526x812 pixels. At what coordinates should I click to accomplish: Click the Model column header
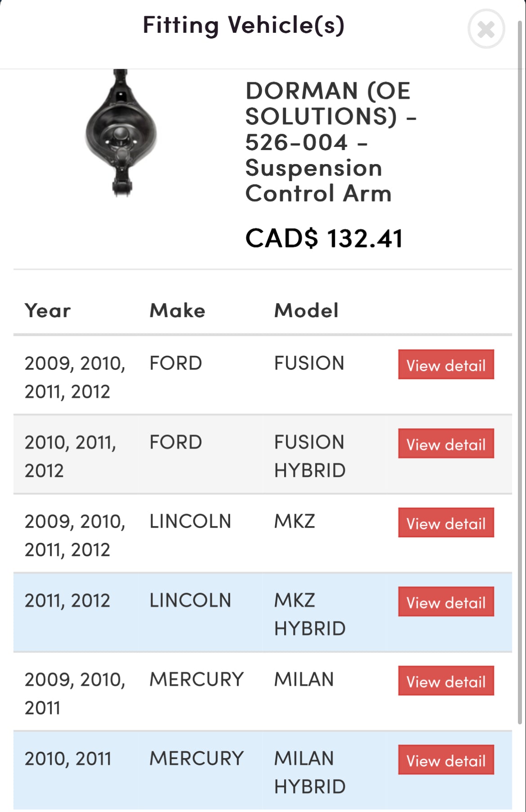tap(306, 311)
